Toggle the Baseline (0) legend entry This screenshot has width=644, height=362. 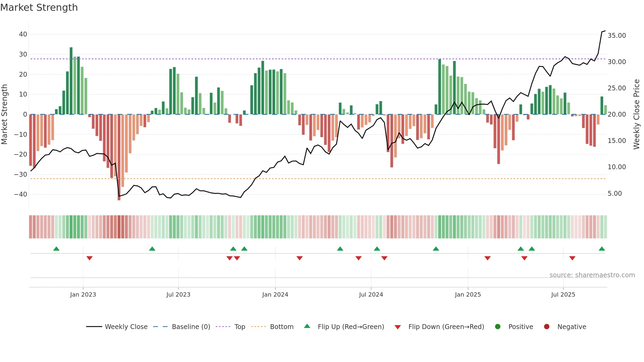tap(182, 327)
